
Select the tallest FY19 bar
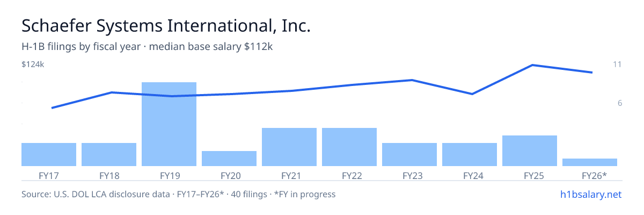click(x=169, y=124)
